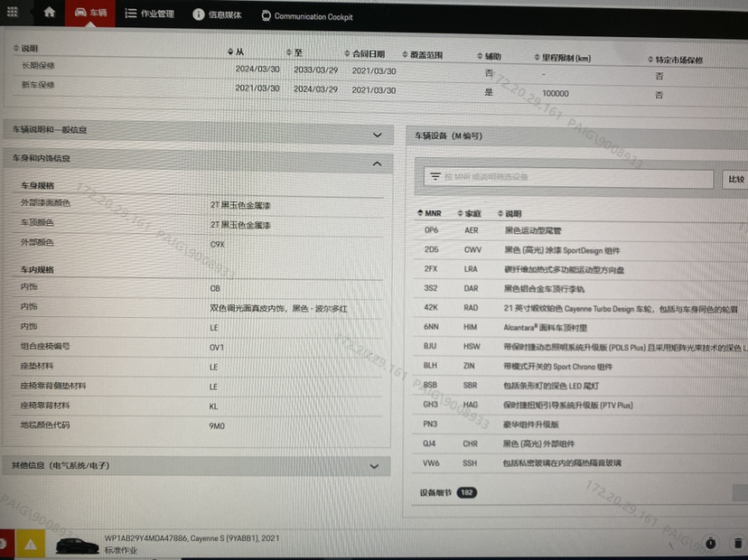Click the red icon at bottom-left corner
Screen dimensions: 748x560
point(5,544)
